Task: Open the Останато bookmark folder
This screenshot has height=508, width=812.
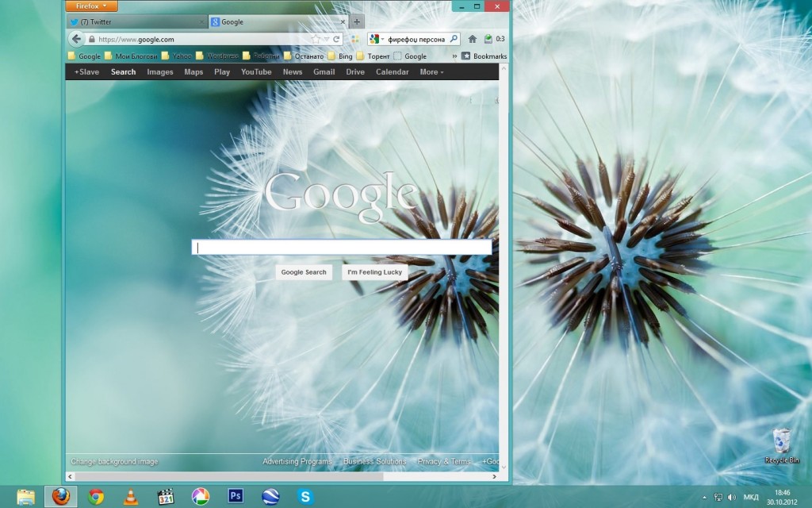Action: pyautogui.click(x=304, y=56)
